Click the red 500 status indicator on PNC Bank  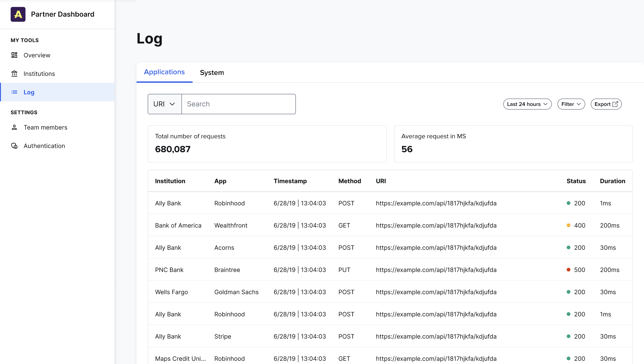click(x=569, y=270)
